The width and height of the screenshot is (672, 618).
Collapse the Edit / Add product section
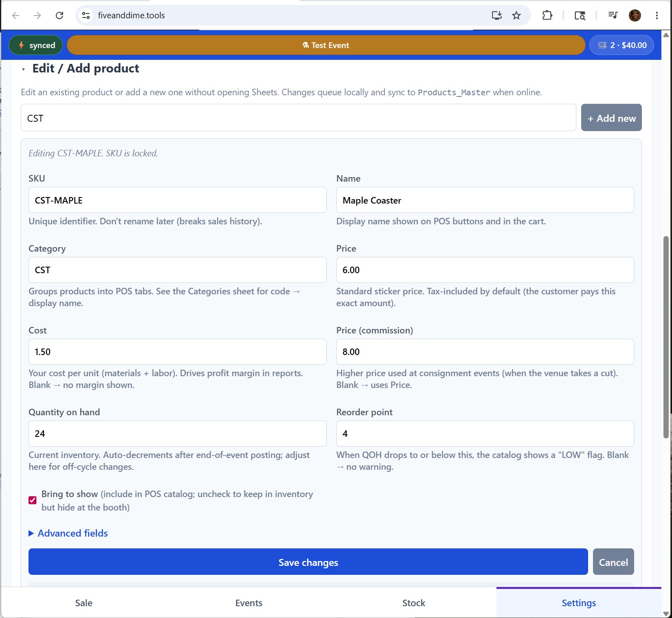(24, 69)
